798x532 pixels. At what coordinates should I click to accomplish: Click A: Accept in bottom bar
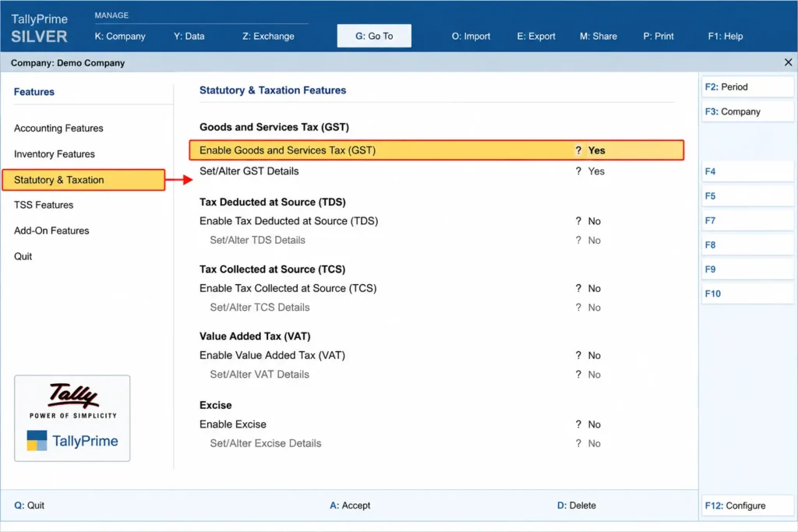pyautogui.click(x=350, y=506)
